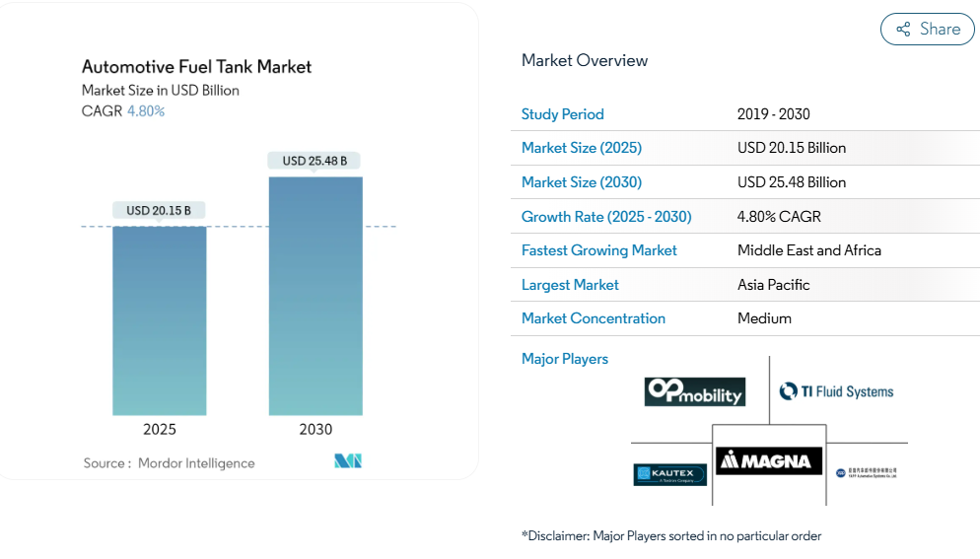The height and width of the screenshot is (559, 980).
Task: Click the Share button
Action: click(927, 30)
